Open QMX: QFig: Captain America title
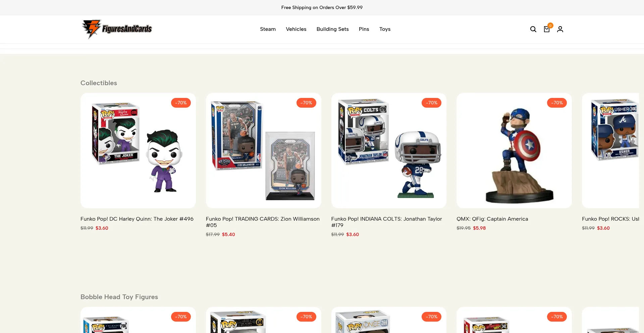Screen dimensions: 644x333 tap(492, 219)
